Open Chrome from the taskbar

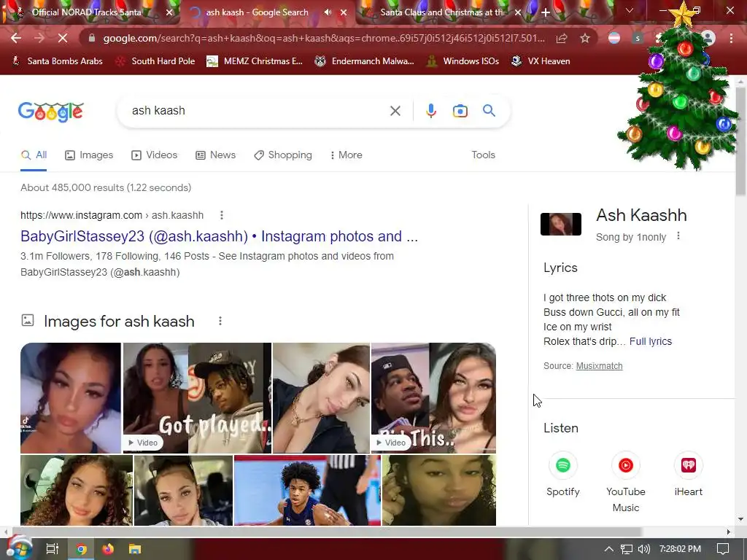[x=82, y=549]
